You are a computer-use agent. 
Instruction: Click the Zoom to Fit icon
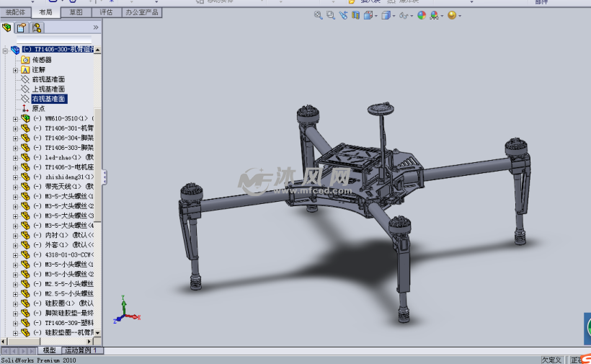pyautogui.click(x=318, y=15)
